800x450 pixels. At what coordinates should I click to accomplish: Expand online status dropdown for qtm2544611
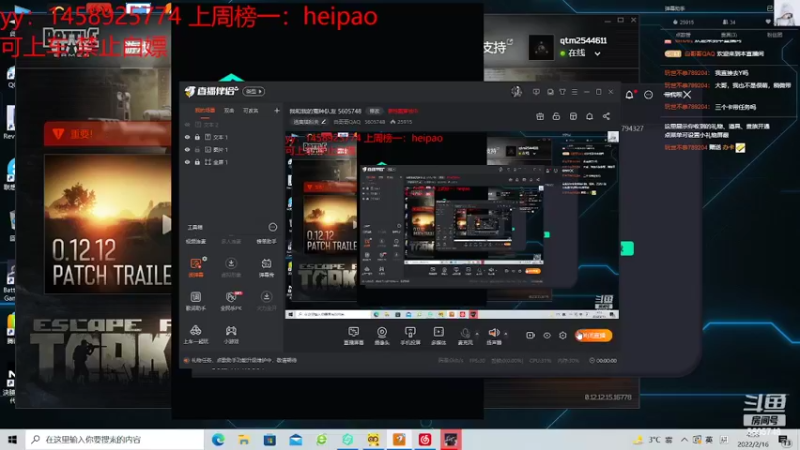click(597, 53)
